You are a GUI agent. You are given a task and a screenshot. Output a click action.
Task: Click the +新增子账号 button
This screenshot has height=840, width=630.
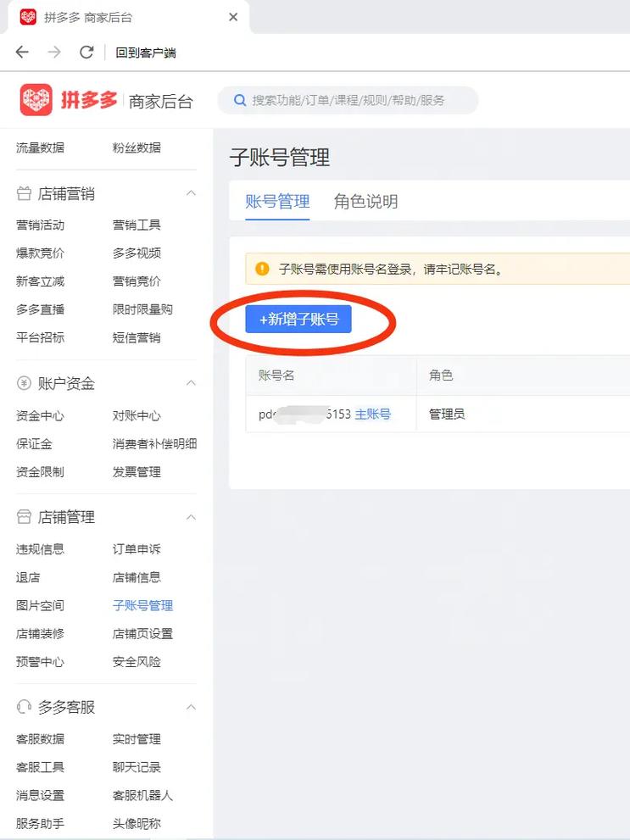[x=298, y=320]
